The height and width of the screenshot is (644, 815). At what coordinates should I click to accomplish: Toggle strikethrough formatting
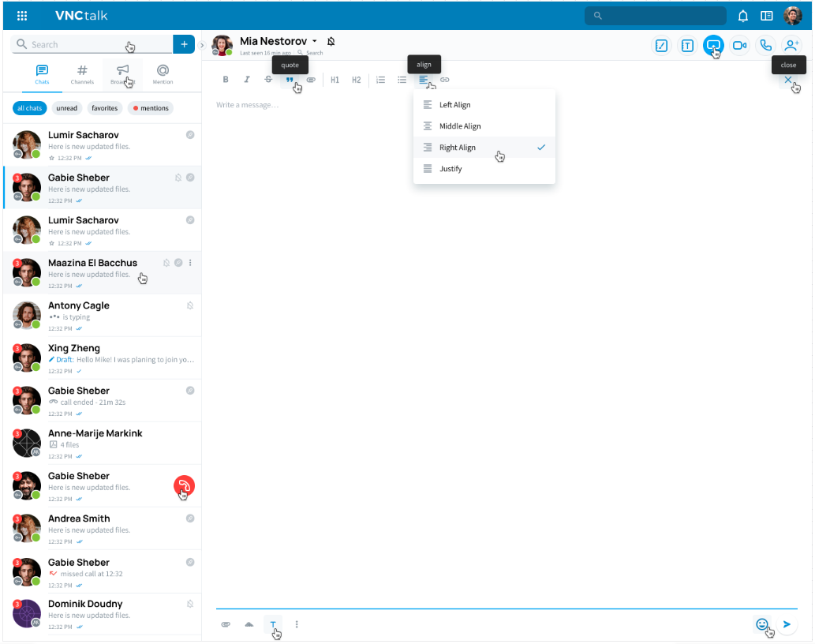point(268,80)
